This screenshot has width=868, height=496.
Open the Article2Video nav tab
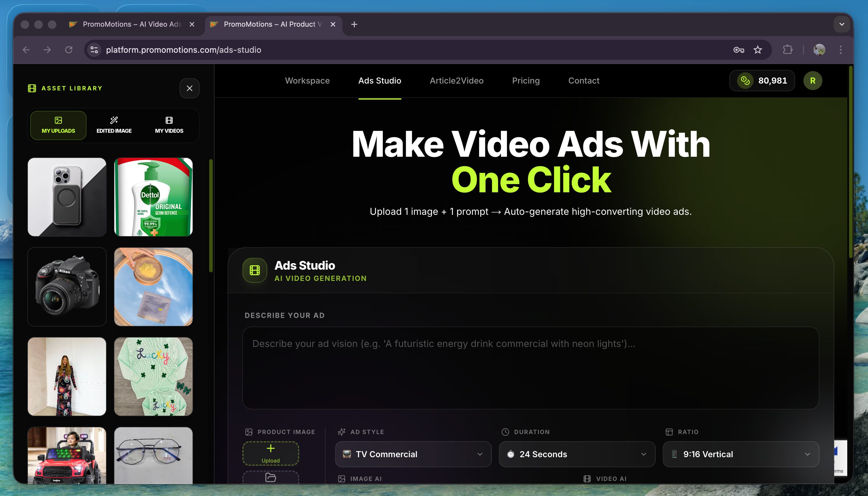pyautogui.click(x=456, y=81)
